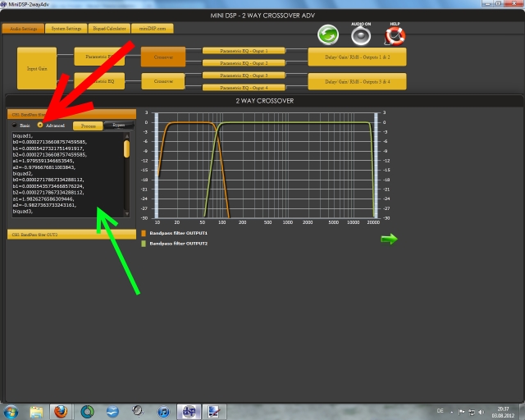The height and width of the screenshot is (420, 525).
Task: Select the lower Crossover block
Action: (x=163, y=81)
